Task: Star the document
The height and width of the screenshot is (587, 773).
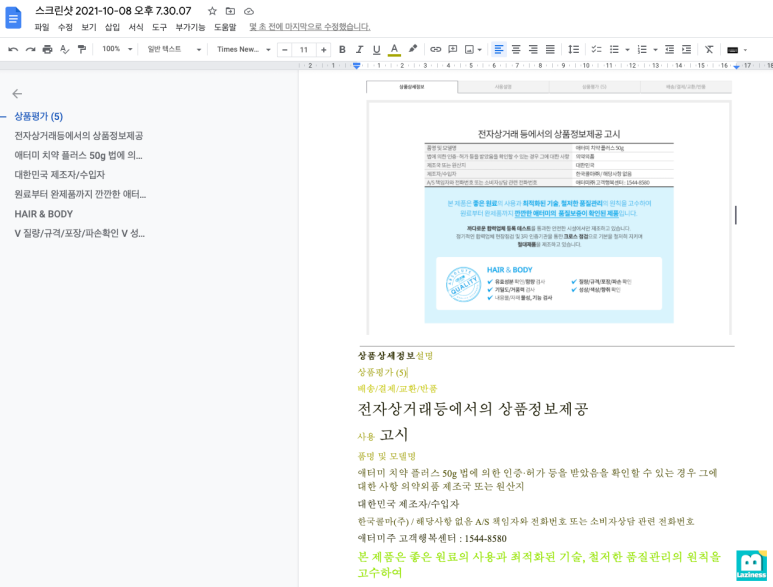Action: [212, 11]
